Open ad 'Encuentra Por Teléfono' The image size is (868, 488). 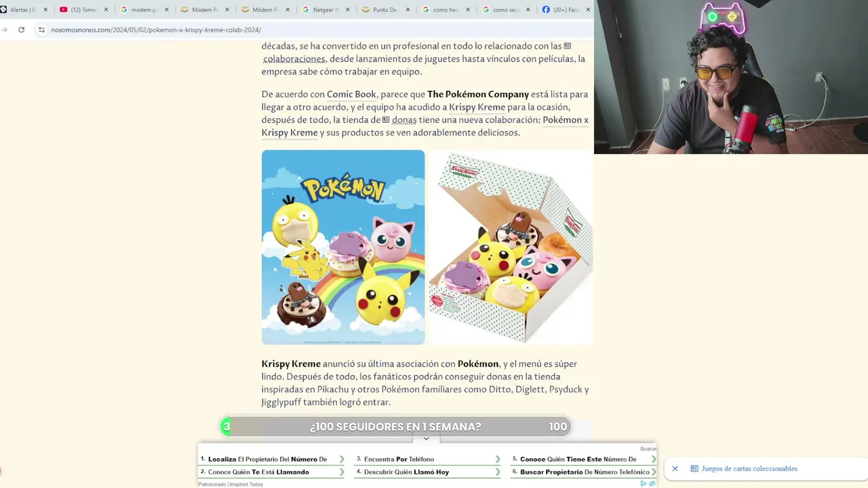(x=399, y=459)
